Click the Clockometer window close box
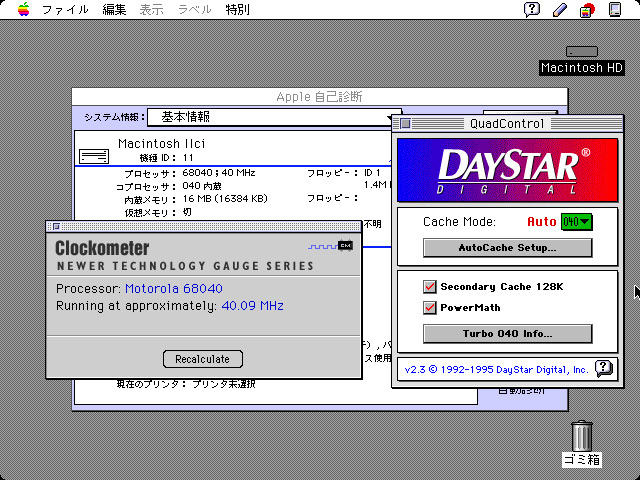 click(56, 226)
